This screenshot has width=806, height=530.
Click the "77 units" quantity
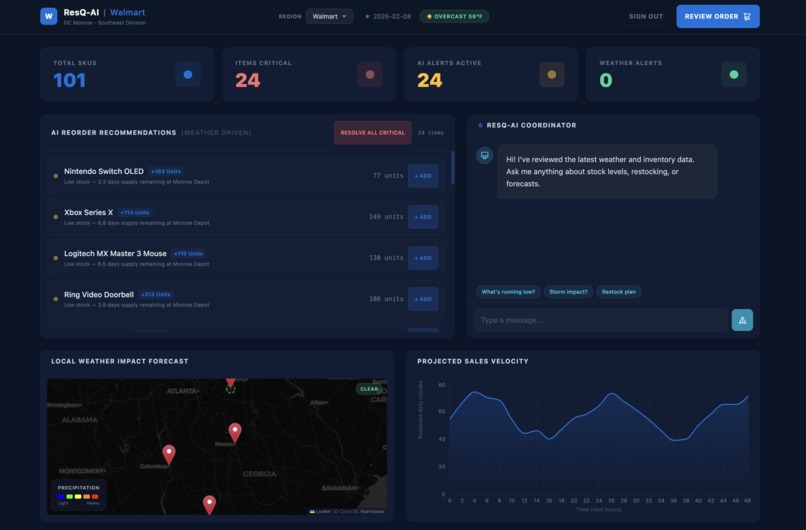click(388, 176)
